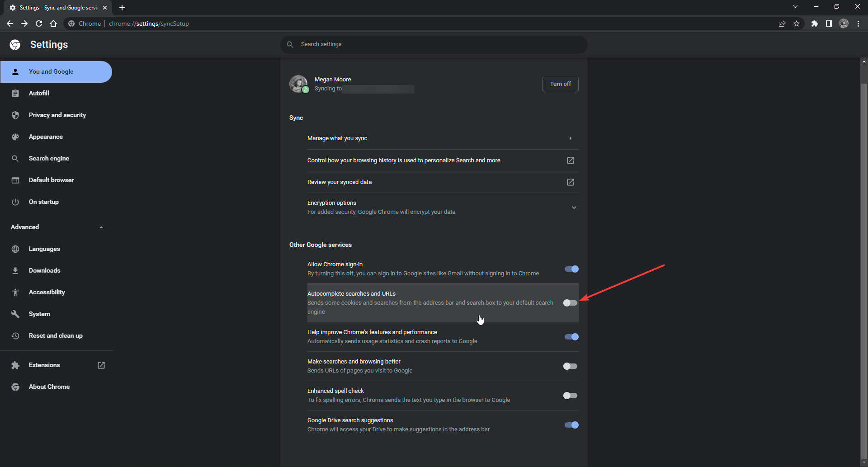
Task: Open the profile avatar in toolbar
Action: (x=844, y=24)
